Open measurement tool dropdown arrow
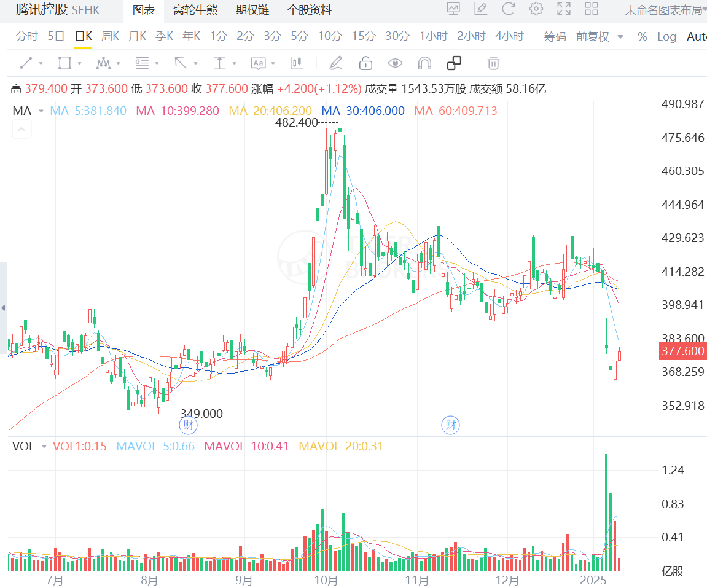 click(235, 63)
